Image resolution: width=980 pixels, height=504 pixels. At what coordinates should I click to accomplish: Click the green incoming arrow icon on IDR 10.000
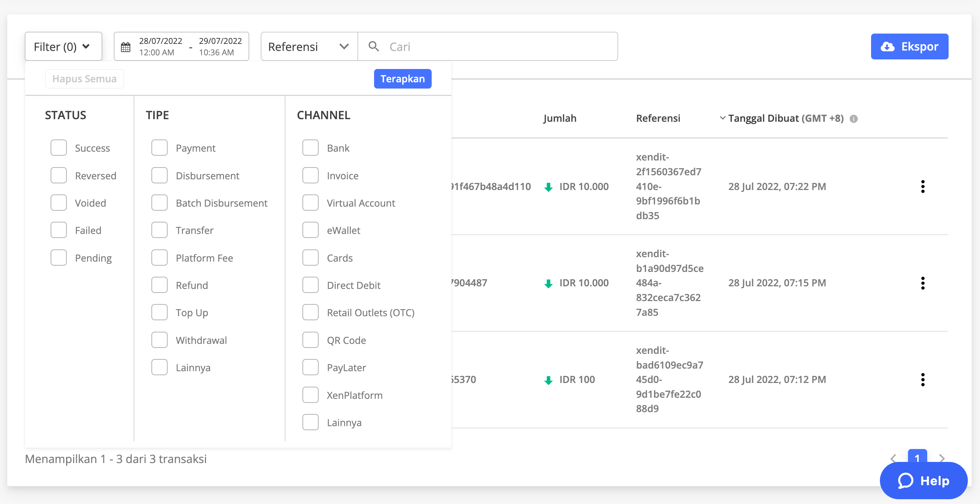point(547,186)
